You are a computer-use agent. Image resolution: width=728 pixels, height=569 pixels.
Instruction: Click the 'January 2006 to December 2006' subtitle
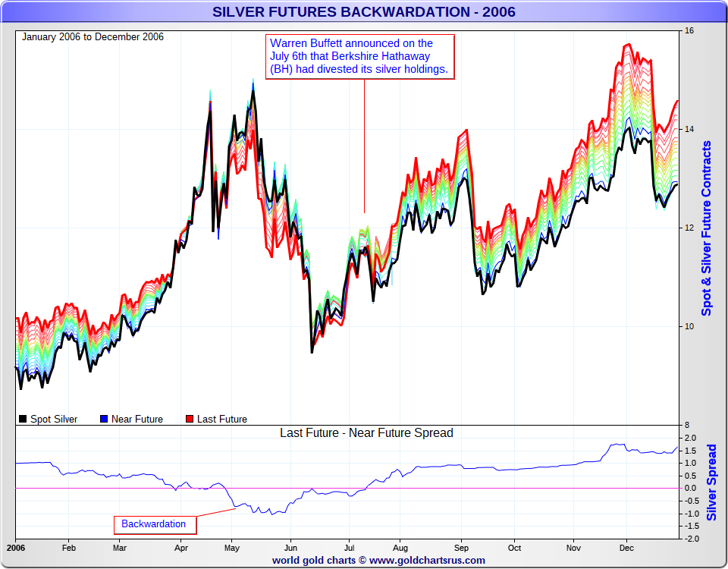(x=93, y=36)
